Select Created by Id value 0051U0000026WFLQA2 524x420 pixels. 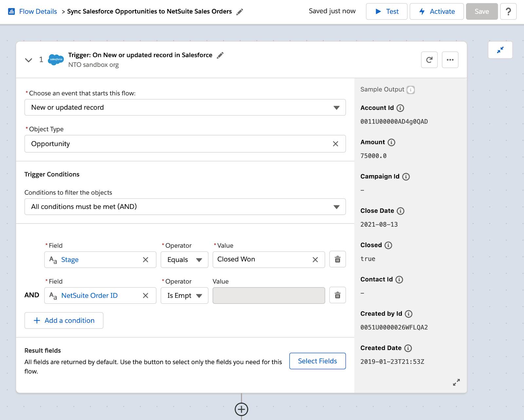394,327
